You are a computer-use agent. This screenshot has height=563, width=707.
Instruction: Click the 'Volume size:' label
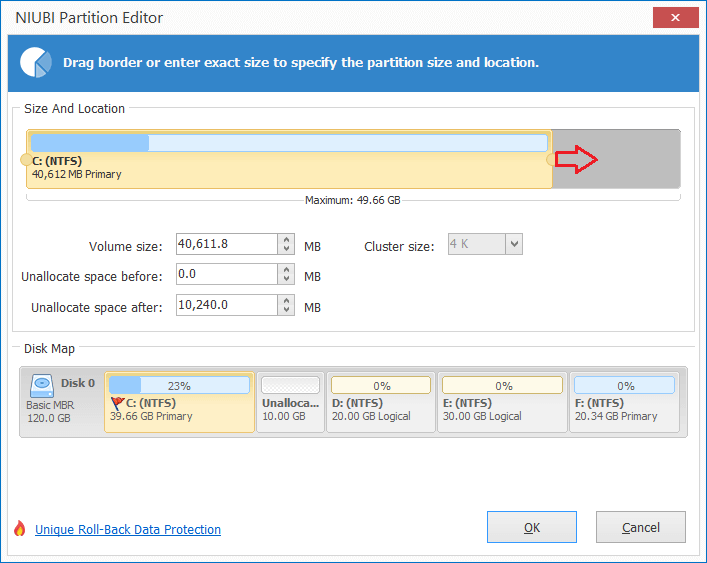click(x=125, y=247)
